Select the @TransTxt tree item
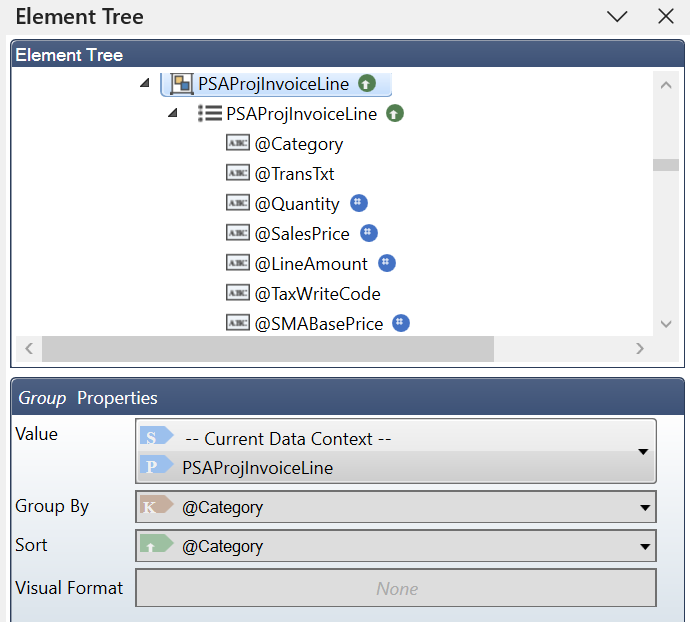Viewport: 690px width, 622px height. tap(294, 174)
